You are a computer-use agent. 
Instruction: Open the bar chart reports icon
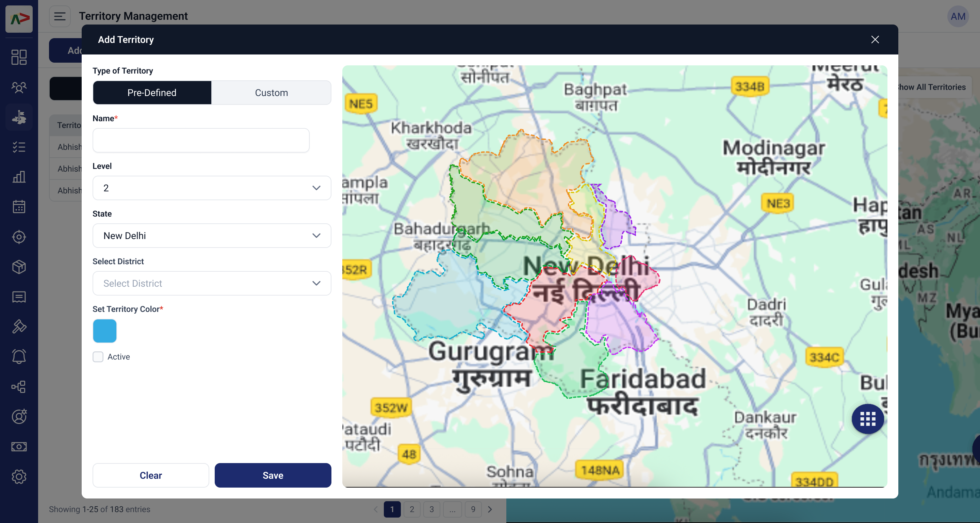19,177
